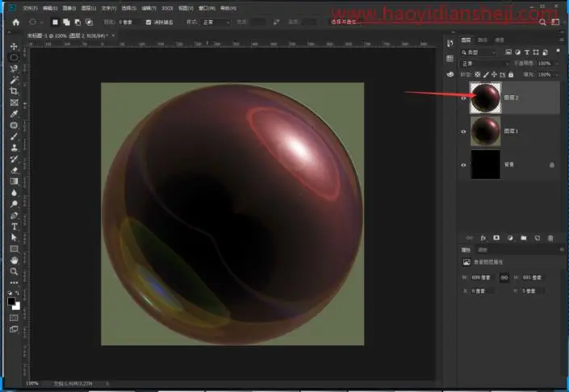Image resolution: width=569 pixels, height=392 pixels.
Task: Select the Move tool
Action: coord(14,47)
